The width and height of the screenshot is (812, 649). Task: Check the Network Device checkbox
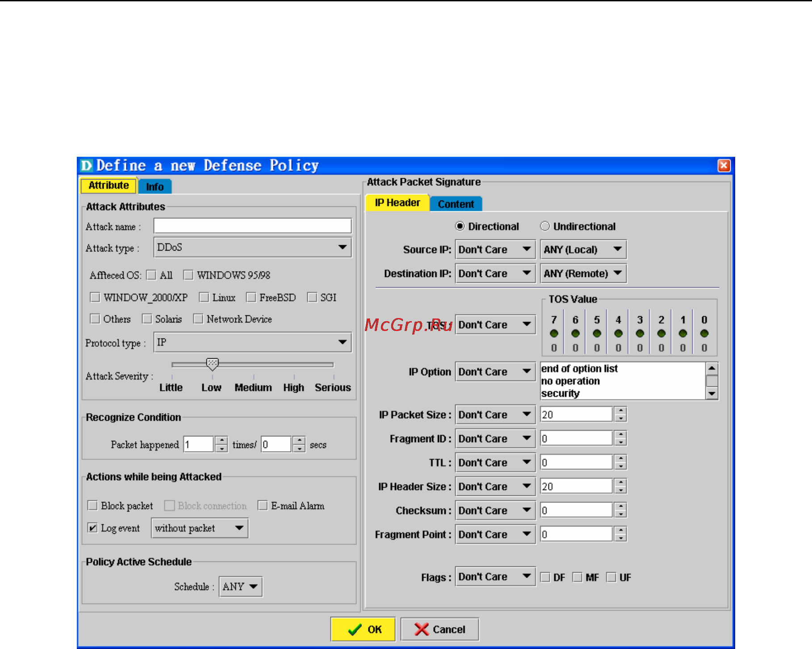(198, 318)
